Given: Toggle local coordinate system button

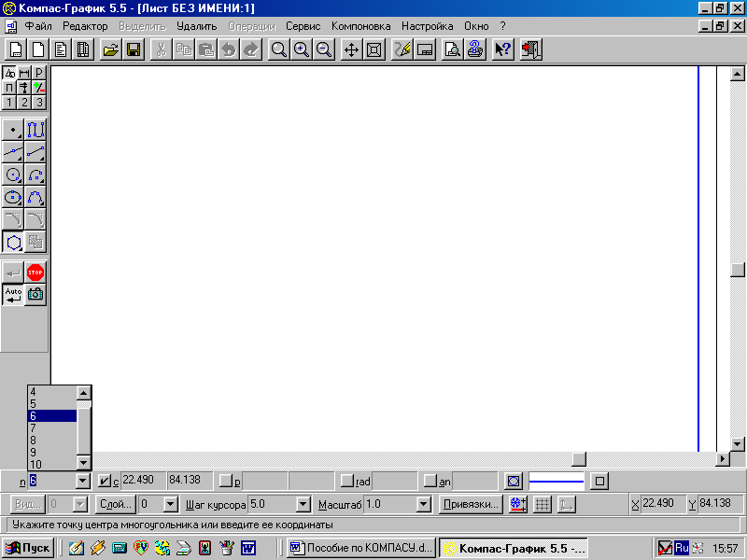Looking at the screenshot, I should click(x=566, y=505).
